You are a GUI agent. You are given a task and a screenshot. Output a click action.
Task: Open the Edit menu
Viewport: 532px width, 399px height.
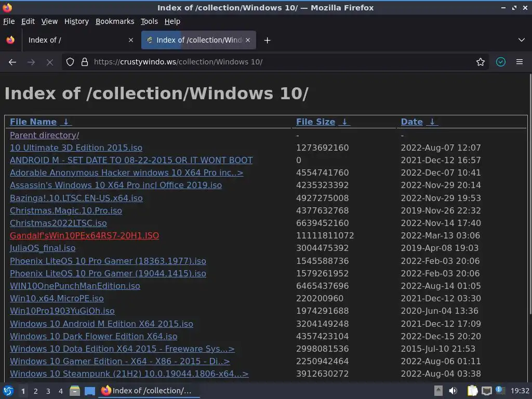28,21
